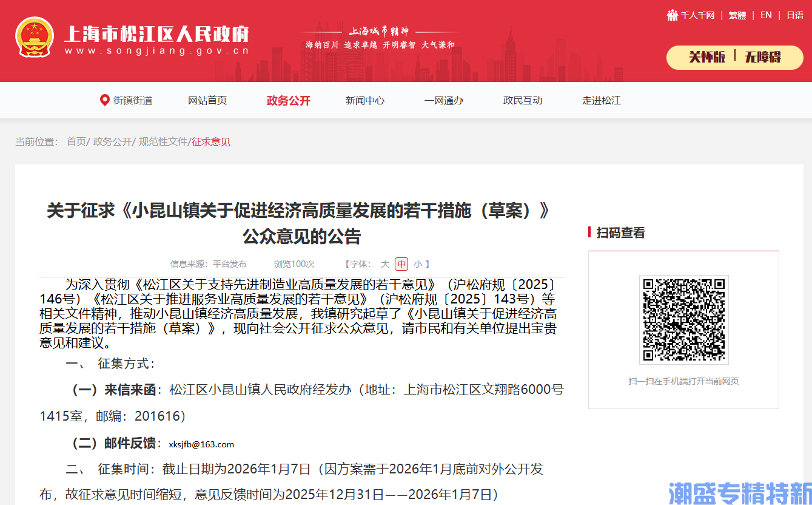
Task: Click the 规范性文件 breadcrumb link
Action: coord(163,141)
